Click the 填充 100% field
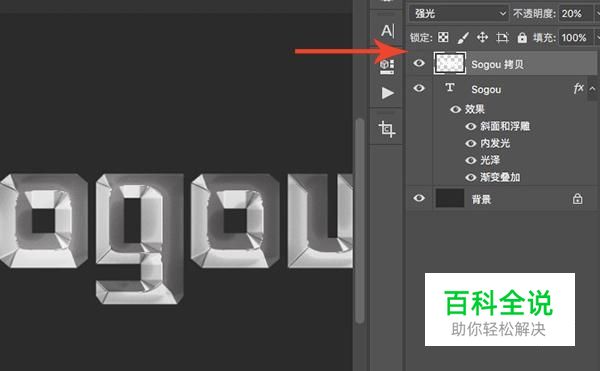Image resolution: width=600 pixels, height=371 pixels. click(x=577, y=38)
